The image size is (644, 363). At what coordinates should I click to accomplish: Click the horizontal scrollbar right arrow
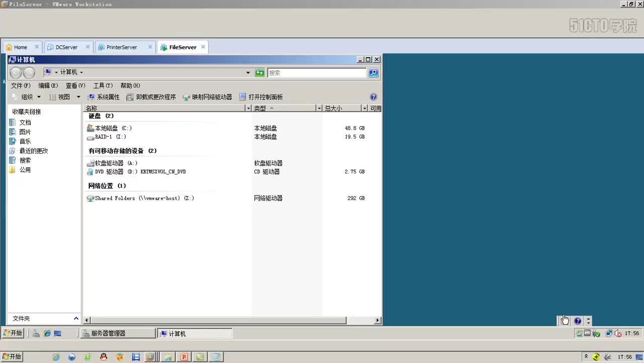click(377, 320)
